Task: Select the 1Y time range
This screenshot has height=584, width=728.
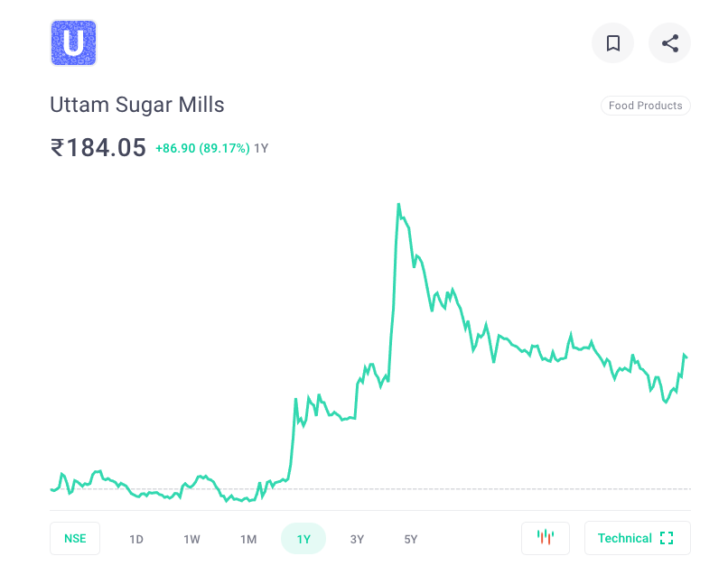Action: [x=303, y=539]
